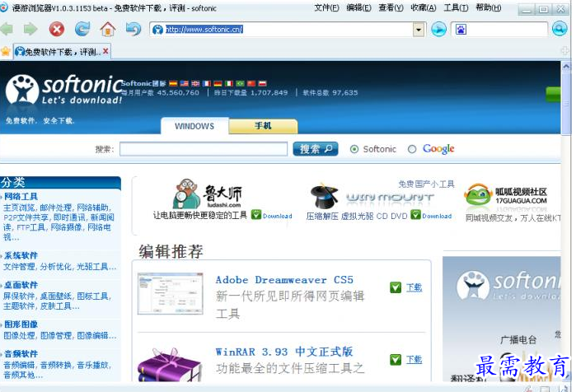This screenshot has width=576, height=392.
Task: Open the Adobe Dreamweaver CS5 title link
Action: click(x=284, y=280)
